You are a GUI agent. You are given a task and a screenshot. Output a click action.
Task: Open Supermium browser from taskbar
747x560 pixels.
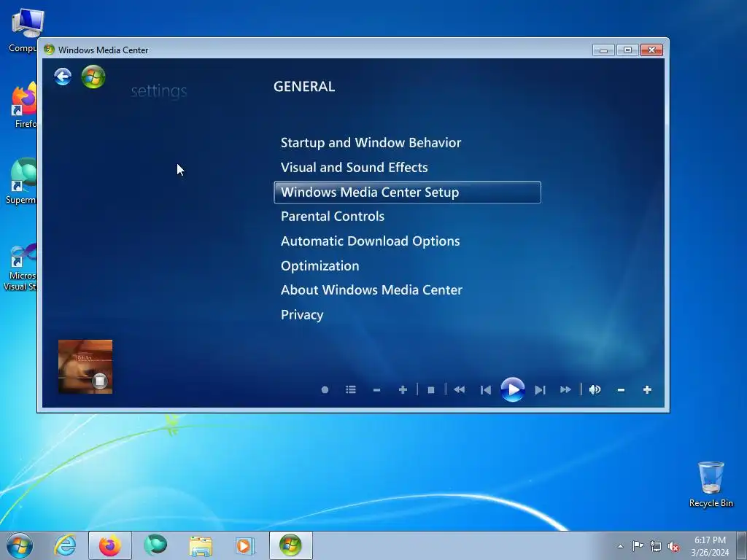point(155,545)
